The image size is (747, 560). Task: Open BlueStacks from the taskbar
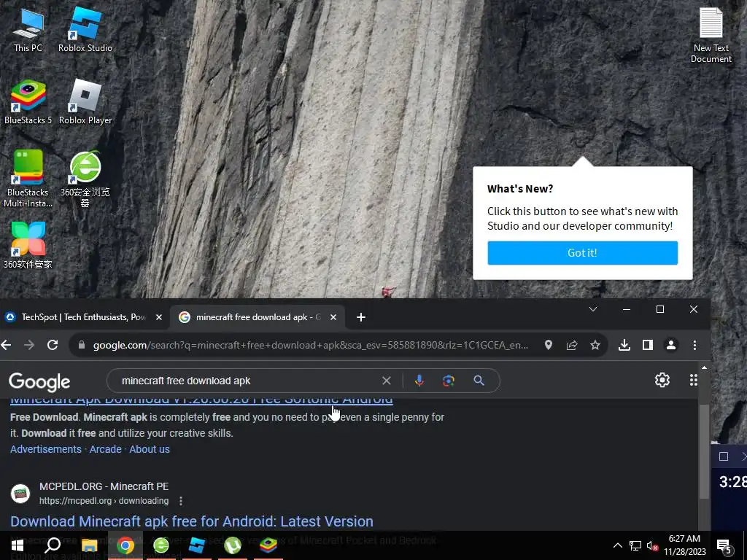[x=268, y=545]
